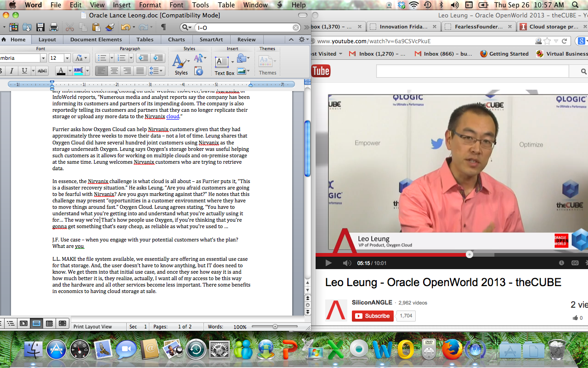Select the Format Painter brush icon
This screenshot has width=588, height=368.
point(109,27)
